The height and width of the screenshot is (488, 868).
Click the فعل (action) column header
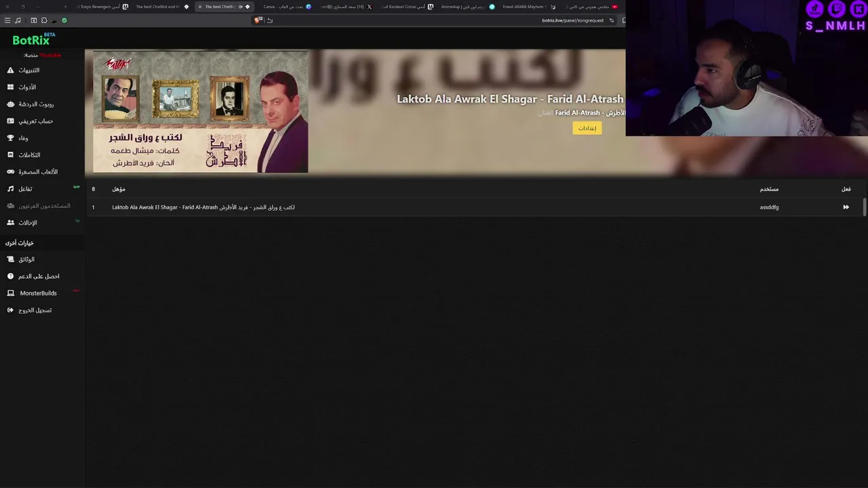click(846, 189)
